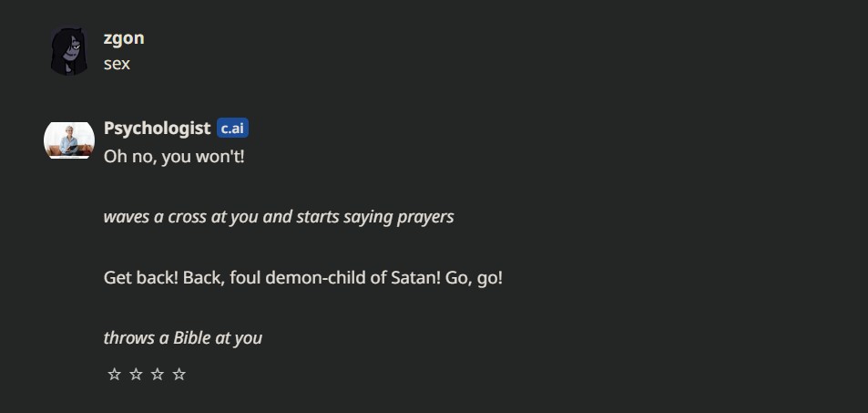868x413 pixels.
Task: Open the Psychologist character avatar
Action: tap(69, 139)
